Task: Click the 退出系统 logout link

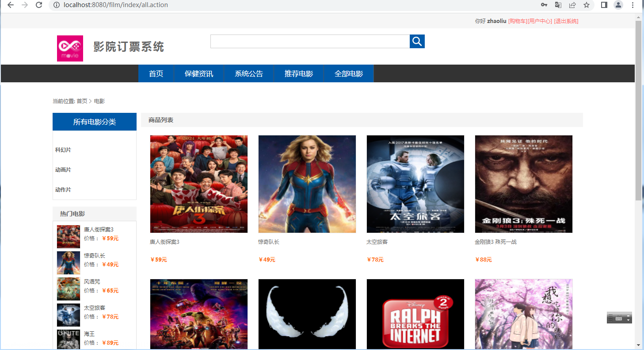Action: tap(566, 21)
